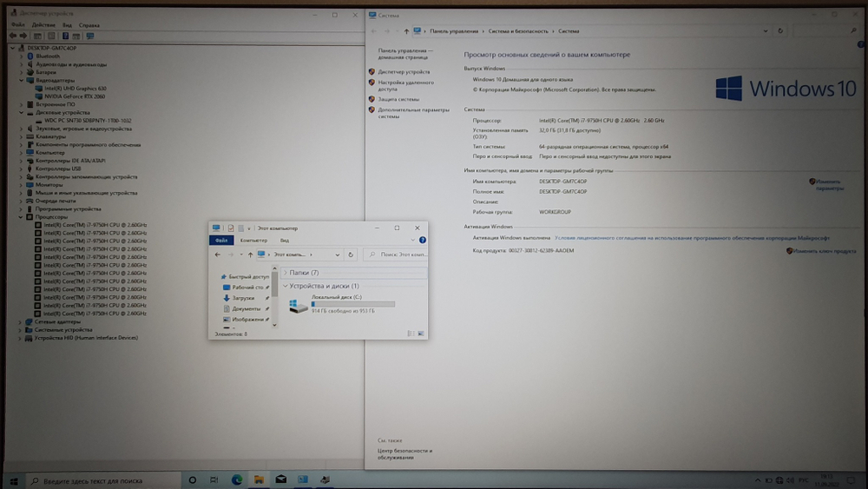
Task: Collapse the Устройства и диски group
Action: click(286, 286)
